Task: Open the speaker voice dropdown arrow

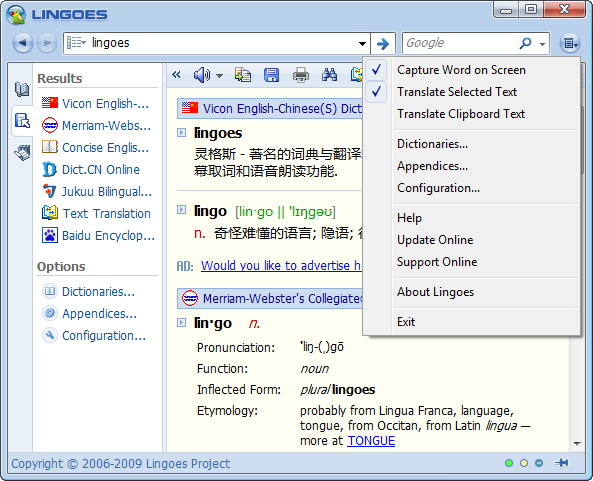Action: (x=219, y=76)
